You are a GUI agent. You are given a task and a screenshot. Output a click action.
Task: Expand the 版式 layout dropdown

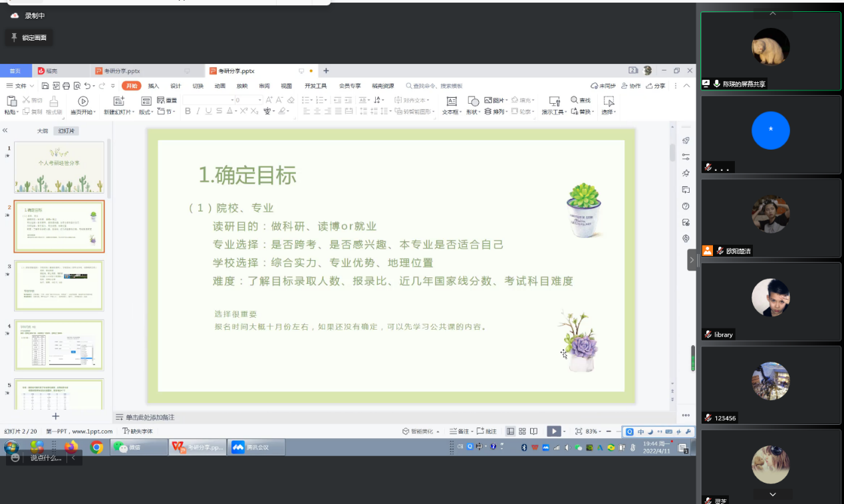point(144,112)
